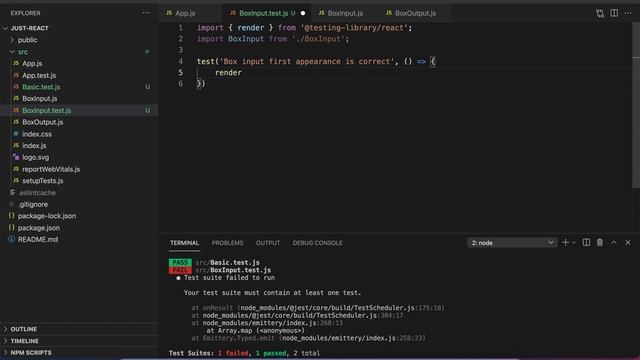Close the terminal panel
The image size is (640, 360).
tap(628, 242)
